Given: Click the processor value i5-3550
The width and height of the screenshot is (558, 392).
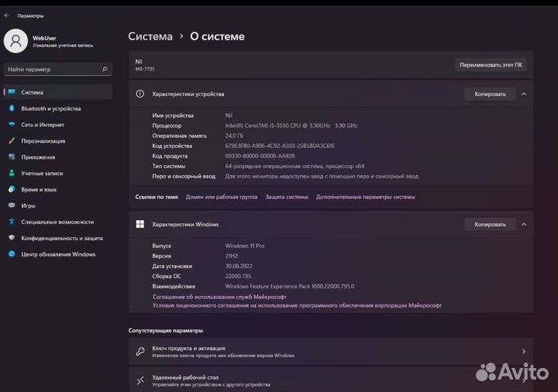Looking at the screenshot, I should [x=291, y=126].
